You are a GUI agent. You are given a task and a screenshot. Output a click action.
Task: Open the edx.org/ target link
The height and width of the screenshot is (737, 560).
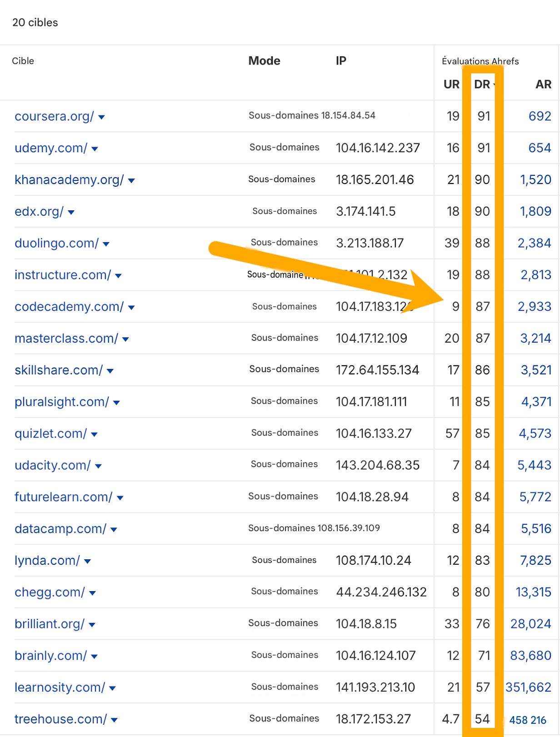tap(39, 211)
